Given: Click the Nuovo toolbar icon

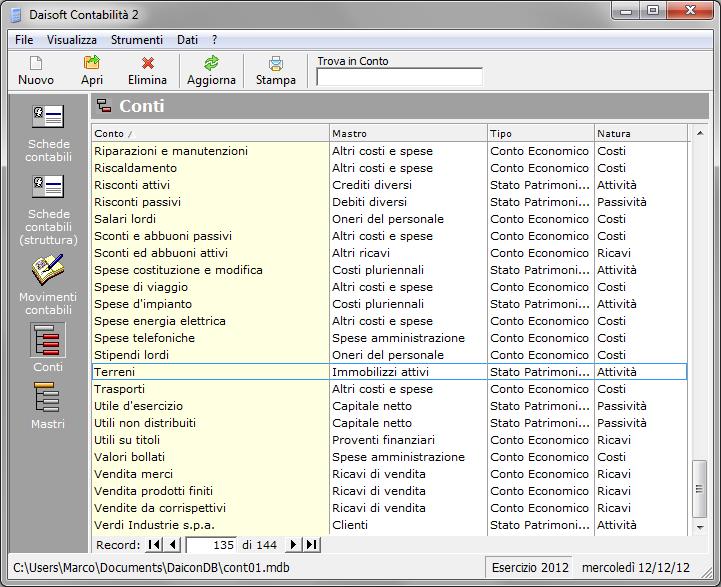Looking at the screenshot, I should click(36, 70).
